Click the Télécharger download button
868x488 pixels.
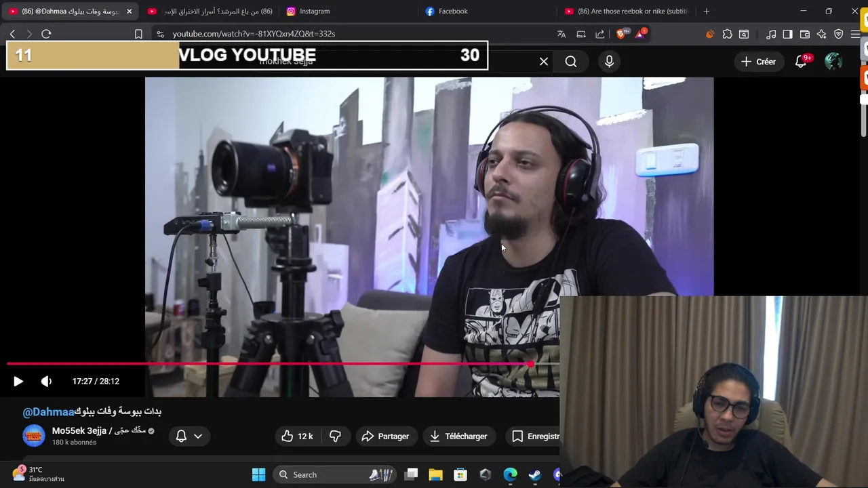[458, 436]
